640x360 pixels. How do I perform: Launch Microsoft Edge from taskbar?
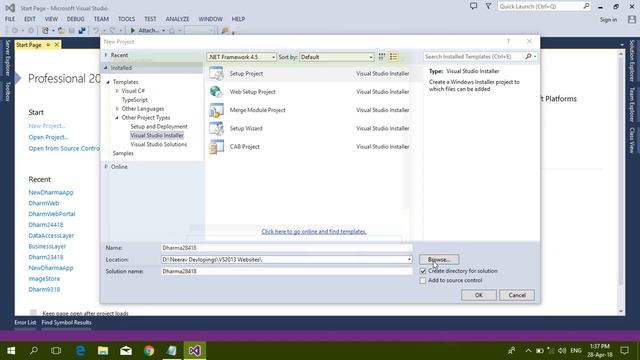(80, 351)
